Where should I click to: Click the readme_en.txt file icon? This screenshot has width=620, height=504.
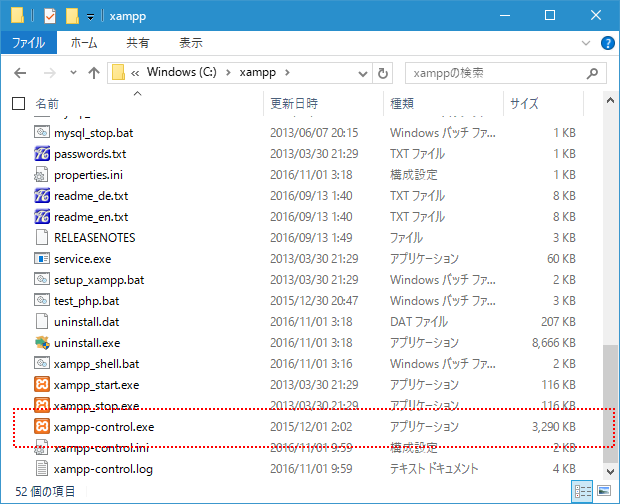click(42, 216)
